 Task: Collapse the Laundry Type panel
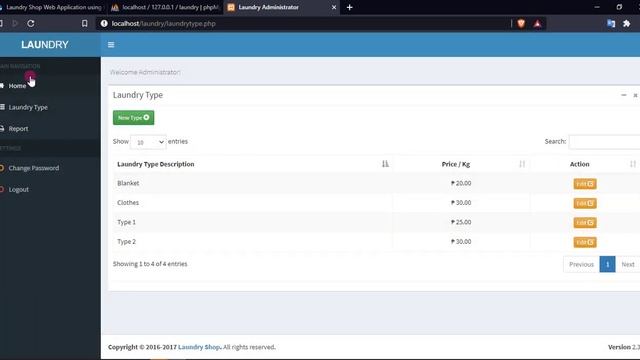(623, 95)
